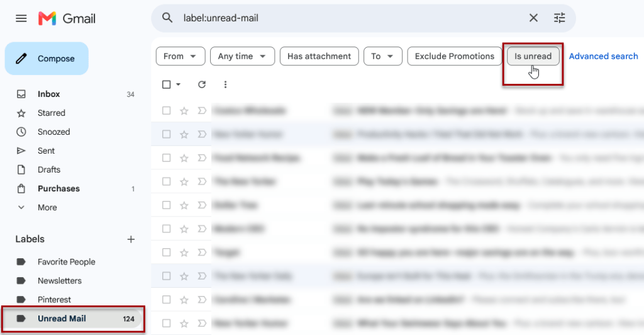Viewport: 644px width, 335px height.
Task: Mark the seventh email as important
Action: coord(202,253)
